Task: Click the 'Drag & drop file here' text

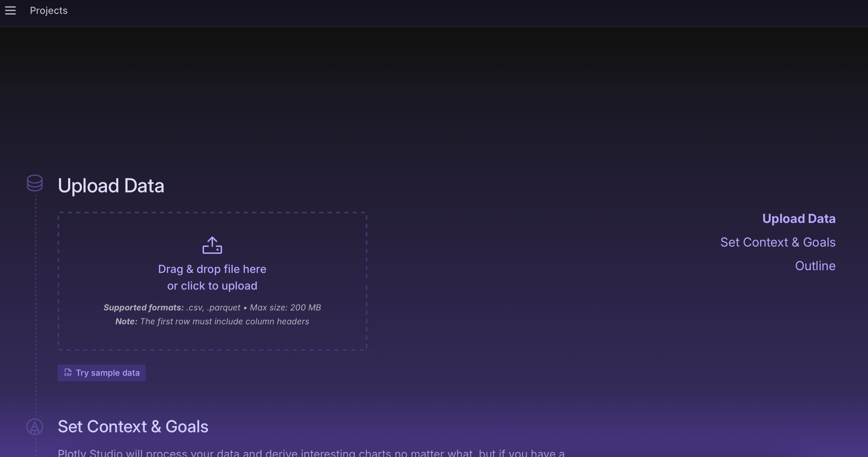Action: click(x=212, y=269)
